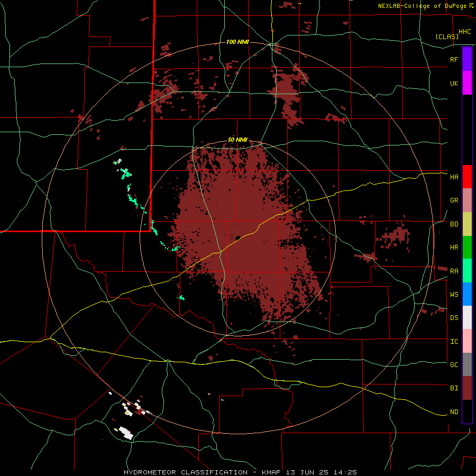Select the gray GC color swatch
The image size is (476, 476).
click(467, 364)
